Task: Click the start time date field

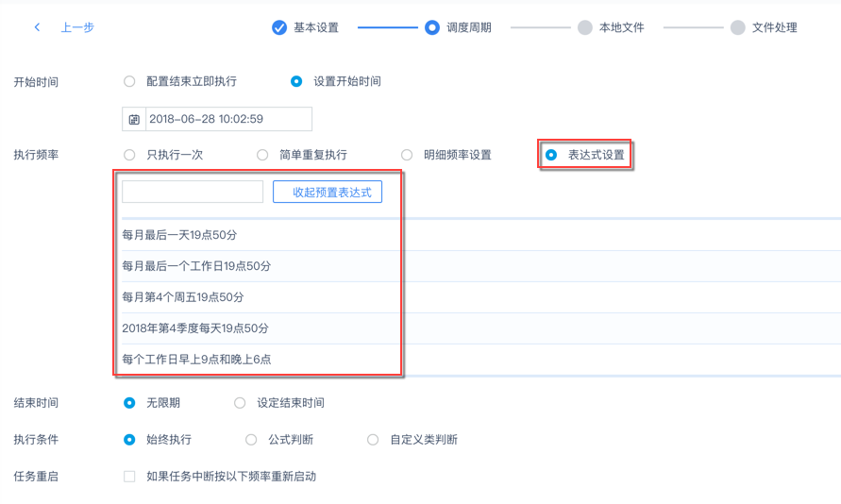Action: point(228,120)
